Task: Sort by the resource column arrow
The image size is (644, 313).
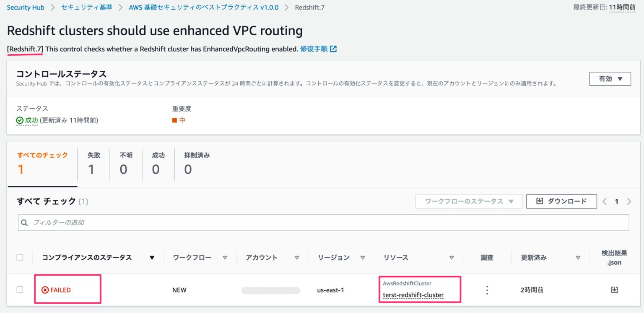Action: click(x=452, y=258)
